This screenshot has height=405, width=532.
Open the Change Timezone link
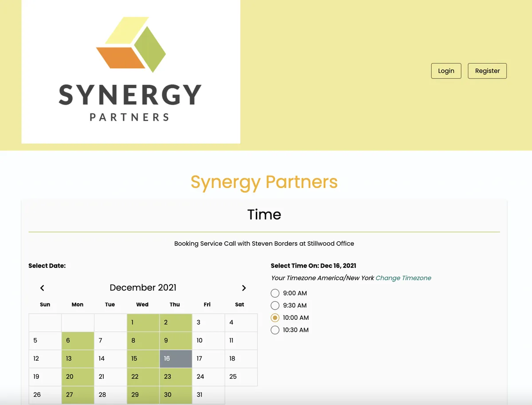click(403, 278)
